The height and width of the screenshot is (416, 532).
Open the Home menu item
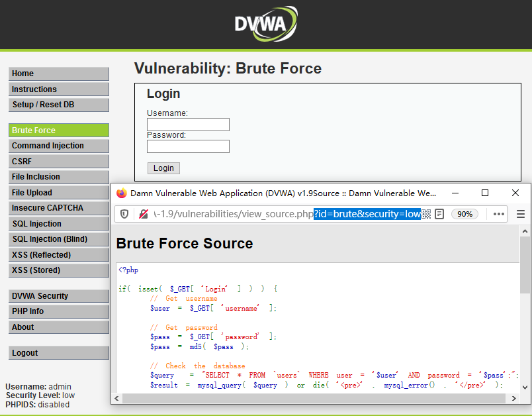click(x=59, y=74)
